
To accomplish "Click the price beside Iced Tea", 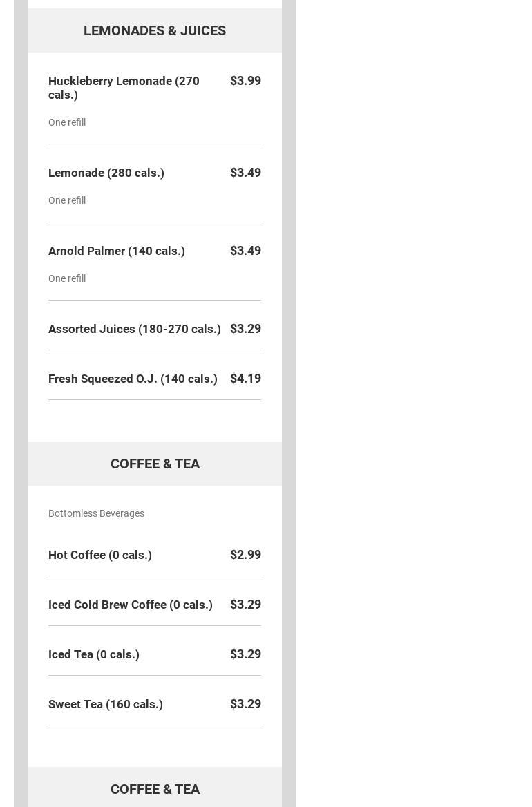I will (245, 654).
